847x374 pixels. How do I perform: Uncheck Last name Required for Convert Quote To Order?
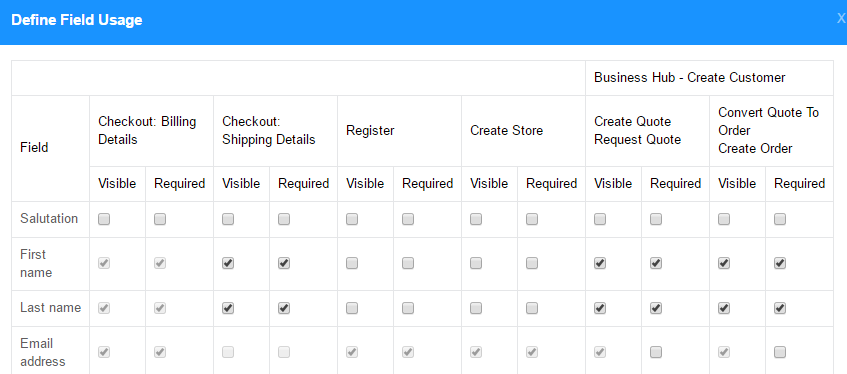coord(779,308)
